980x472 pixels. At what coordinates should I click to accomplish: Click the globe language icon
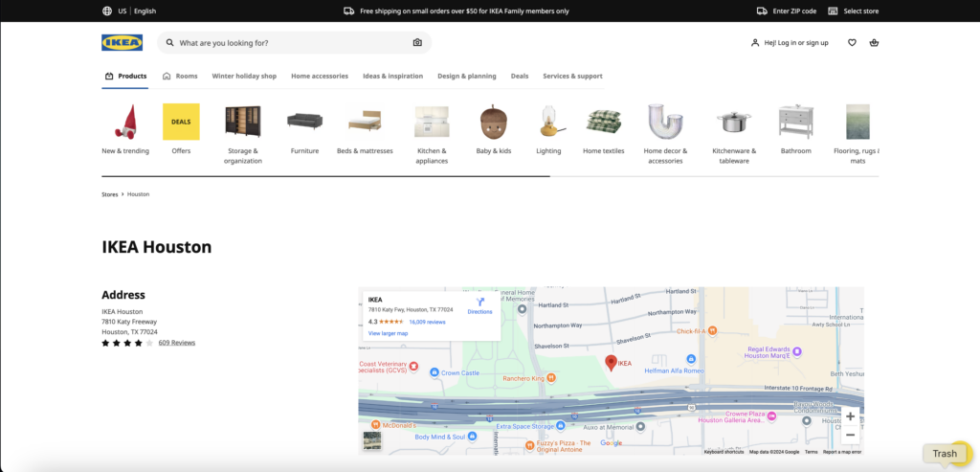pyautogui.click(x=107, y=11)
